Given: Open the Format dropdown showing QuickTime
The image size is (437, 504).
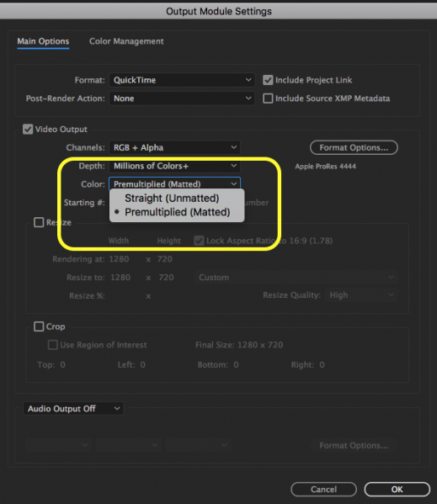Looking at the screenshot, I should coord(182,80).
